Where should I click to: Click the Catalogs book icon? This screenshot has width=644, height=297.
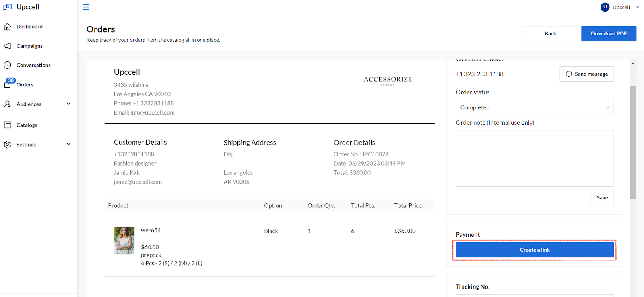7,125
